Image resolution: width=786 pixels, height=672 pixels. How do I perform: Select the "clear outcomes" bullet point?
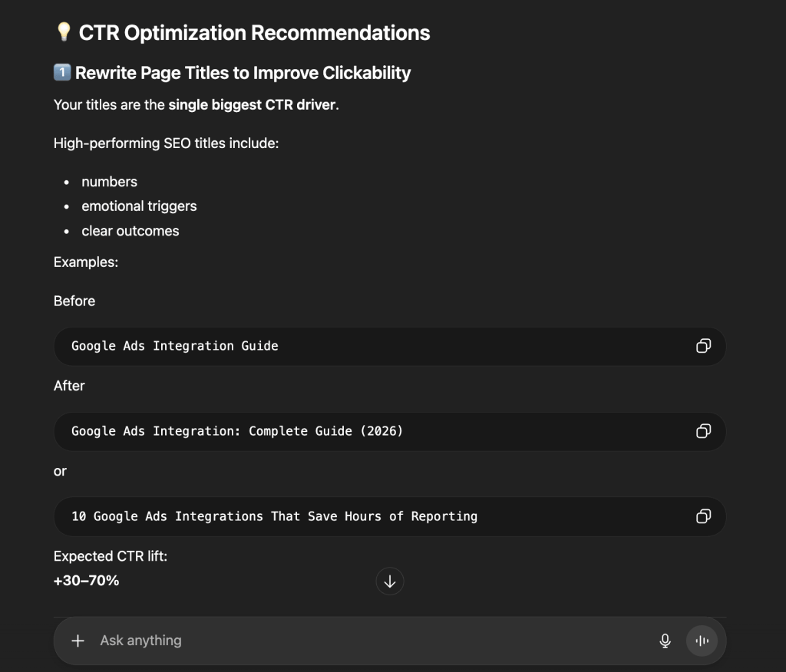point(130,230)
